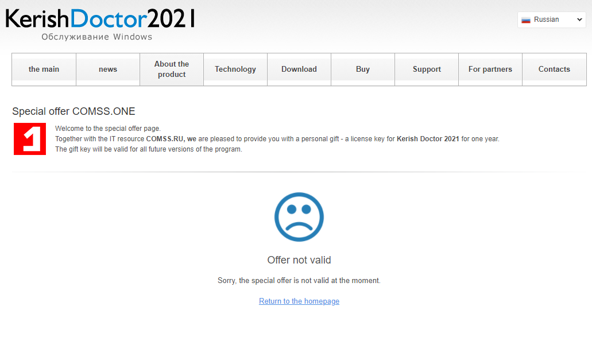The image size is (592, 364).
Task: Open the Support menu item
Action: pos(427,69)
